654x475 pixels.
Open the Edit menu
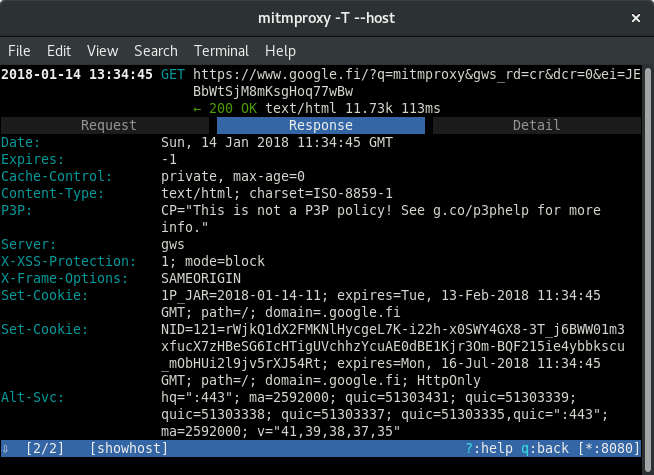59,50
